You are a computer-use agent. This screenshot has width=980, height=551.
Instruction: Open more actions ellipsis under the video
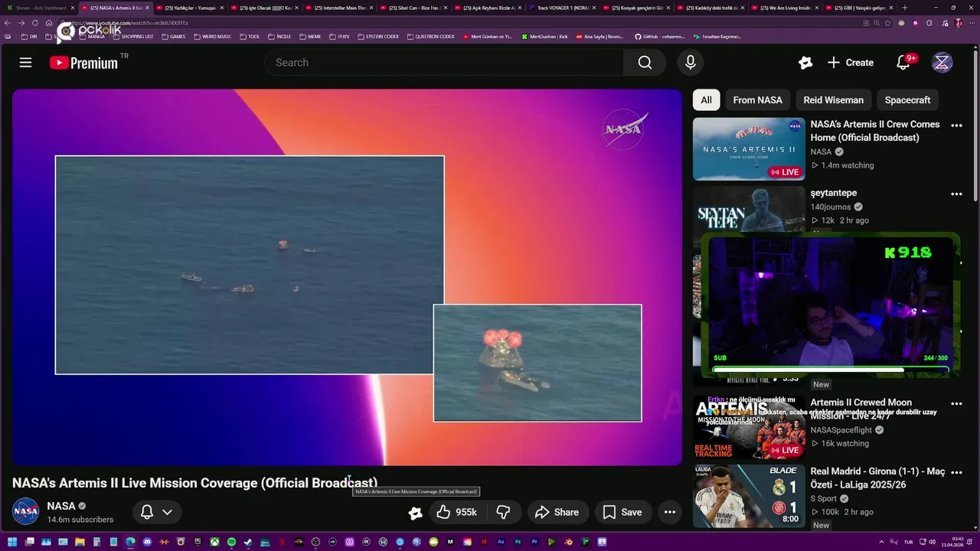pos(670,512)
